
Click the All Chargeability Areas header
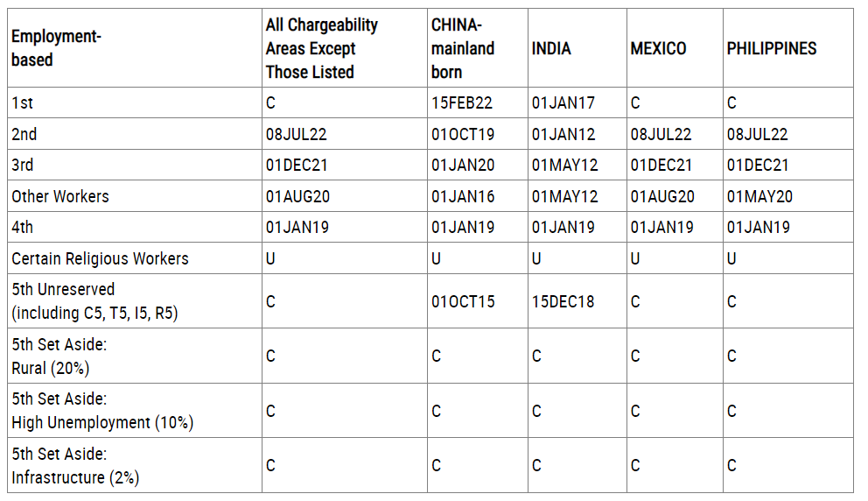pyautogui.click(x=345, y=47)
